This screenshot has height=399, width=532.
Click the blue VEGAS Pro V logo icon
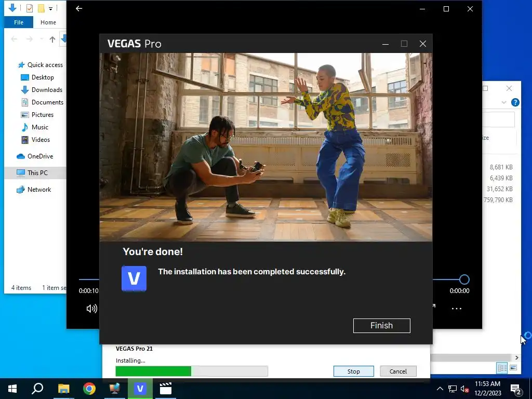[134, 278]
